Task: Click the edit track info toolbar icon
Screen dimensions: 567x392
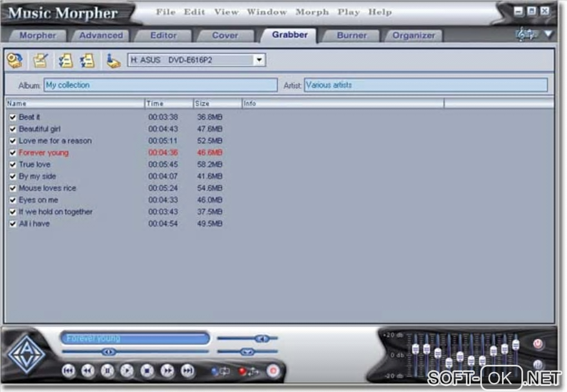Action: 40,61
